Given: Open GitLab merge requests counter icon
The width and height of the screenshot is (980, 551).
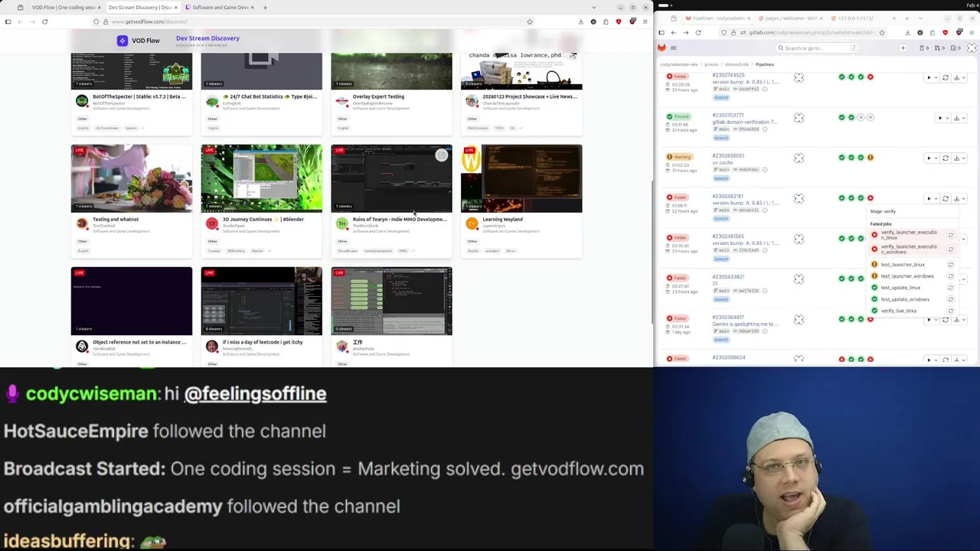Looking at the screenshot, I should pos(939,48).
